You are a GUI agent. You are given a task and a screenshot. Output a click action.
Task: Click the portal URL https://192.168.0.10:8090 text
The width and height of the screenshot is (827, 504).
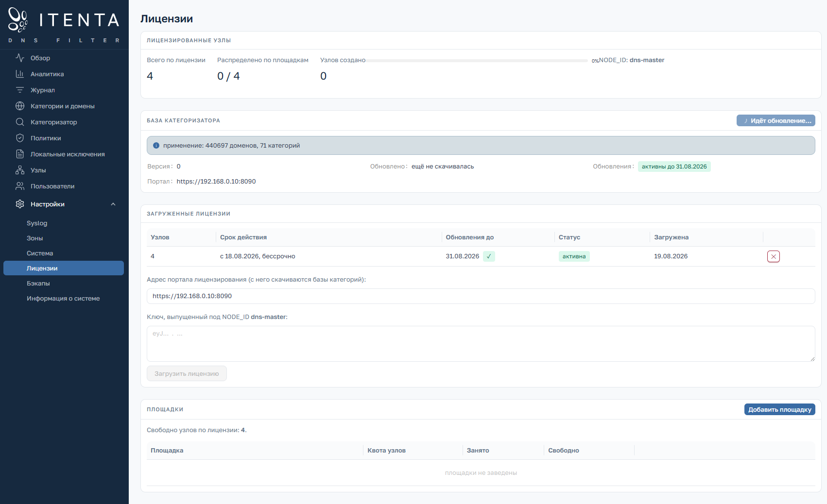pos(216,182)
